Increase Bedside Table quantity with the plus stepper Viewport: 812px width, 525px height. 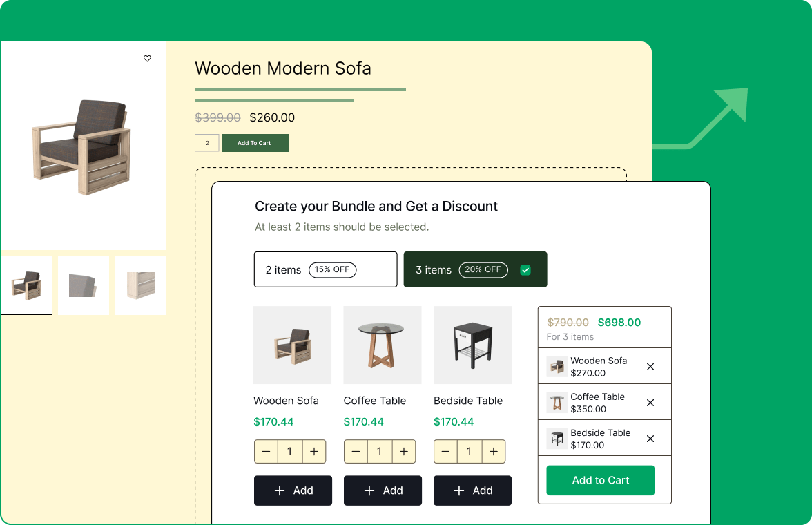tap(494, 451)
